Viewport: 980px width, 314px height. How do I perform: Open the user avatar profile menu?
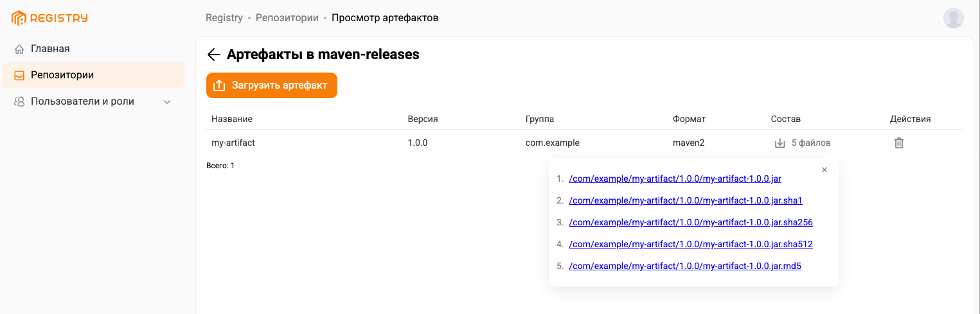click(953, 18)
